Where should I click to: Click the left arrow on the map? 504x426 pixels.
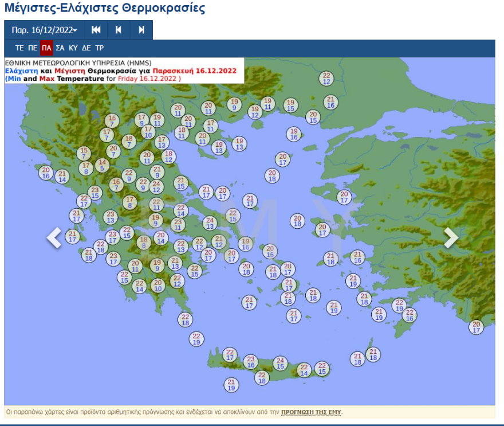pyautogui.click(x=54, y=237)
